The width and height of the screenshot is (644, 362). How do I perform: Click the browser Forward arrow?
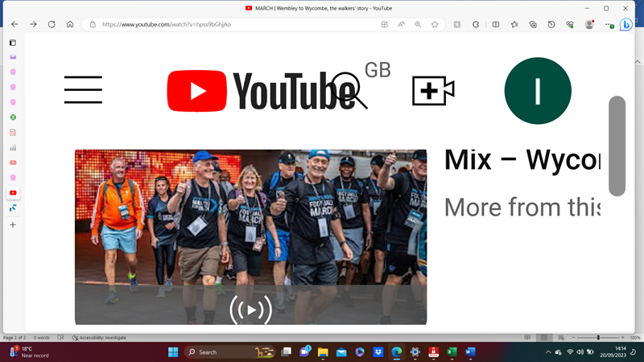tap(33, 24)
